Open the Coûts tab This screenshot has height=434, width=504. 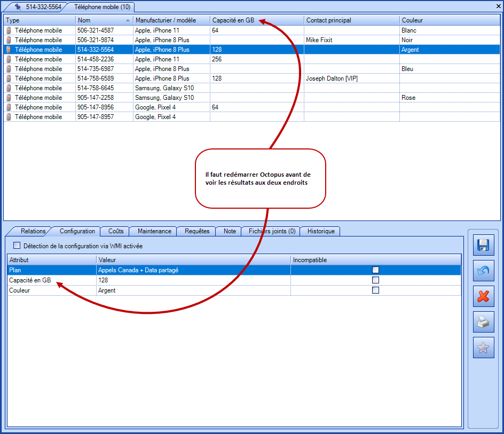coord(114,231)
